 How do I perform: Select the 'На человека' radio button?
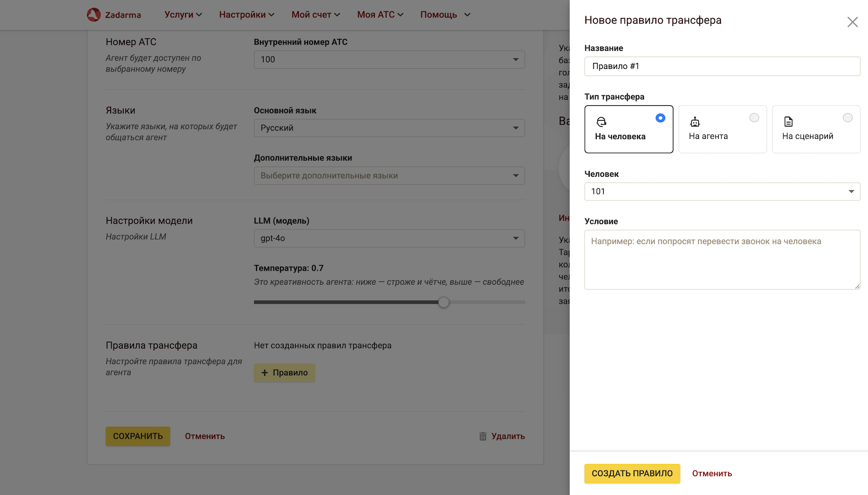pyautogui.click(x=660, y=118)
